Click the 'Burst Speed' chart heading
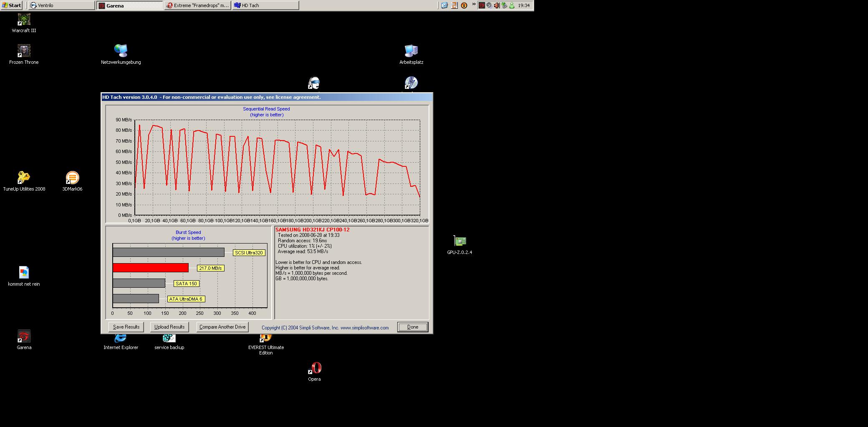 click(188, 232)
